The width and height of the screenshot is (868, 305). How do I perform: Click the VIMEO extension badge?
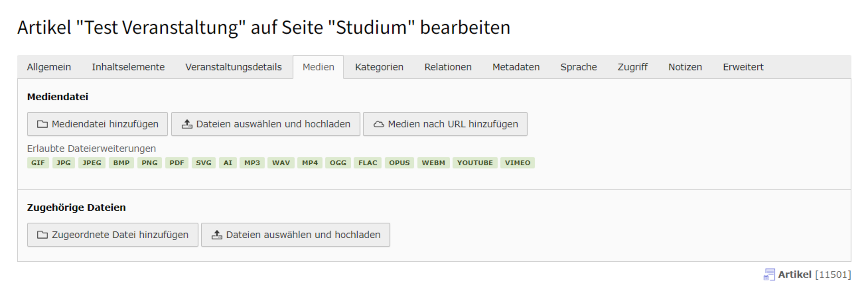coord(517,163)
